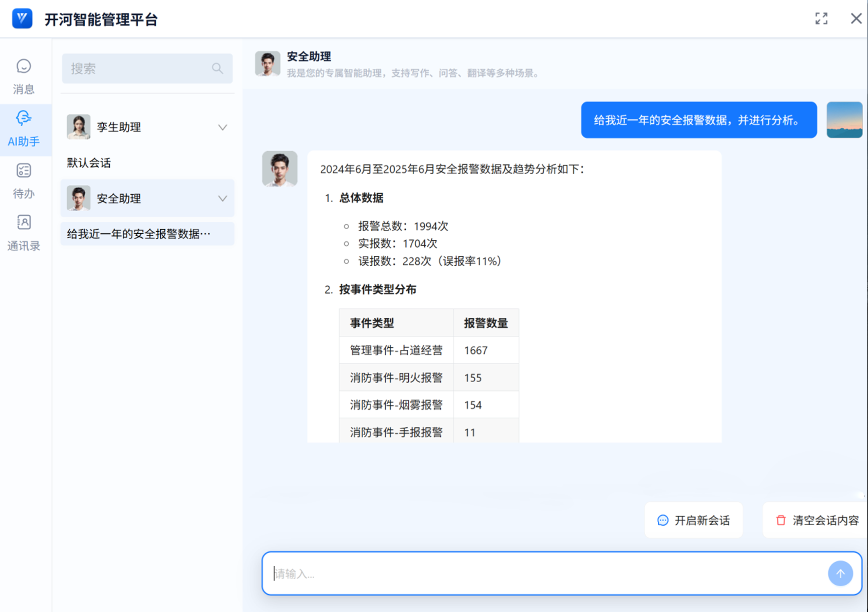Click the 请输入 message input box
The image size is (868, 612).
(542, 573)
